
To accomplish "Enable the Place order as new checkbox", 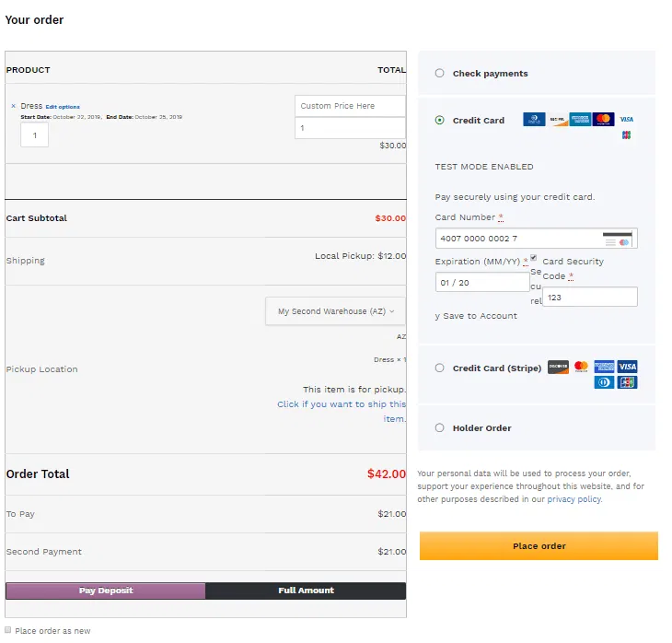I will point(8,630).
